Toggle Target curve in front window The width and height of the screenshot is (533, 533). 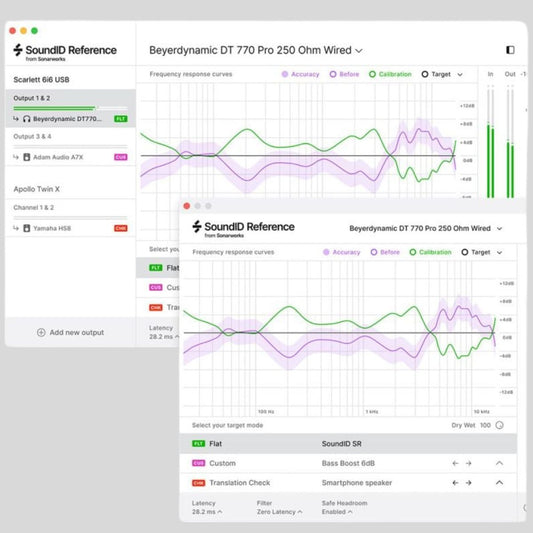click(476, 252)
